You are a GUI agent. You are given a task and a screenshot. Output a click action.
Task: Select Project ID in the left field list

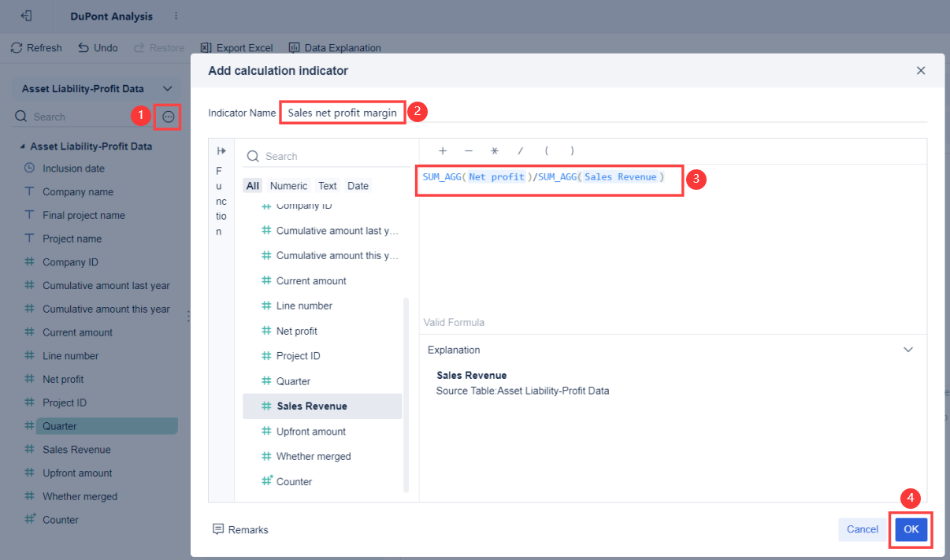[x=65, y=402]
